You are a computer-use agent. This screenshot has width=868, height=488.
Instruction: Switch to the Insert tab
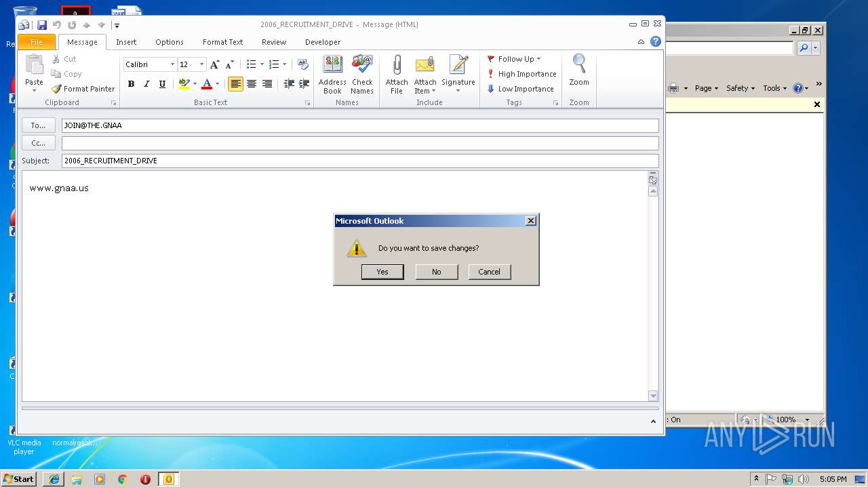(126, 42)
